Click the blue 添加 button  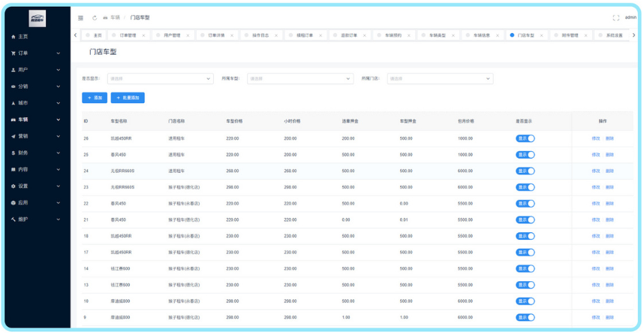[95, 98]
